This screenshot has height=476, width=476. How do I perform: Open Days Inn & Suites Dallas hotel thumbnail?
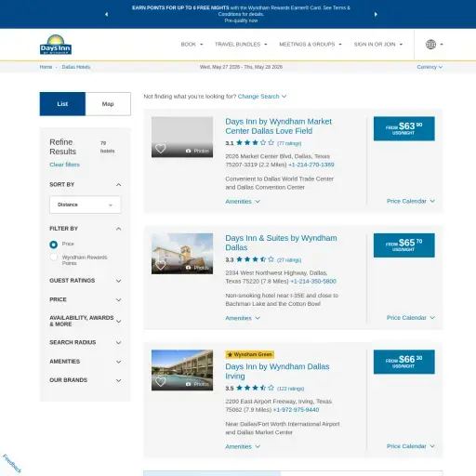tap(182, 254)
